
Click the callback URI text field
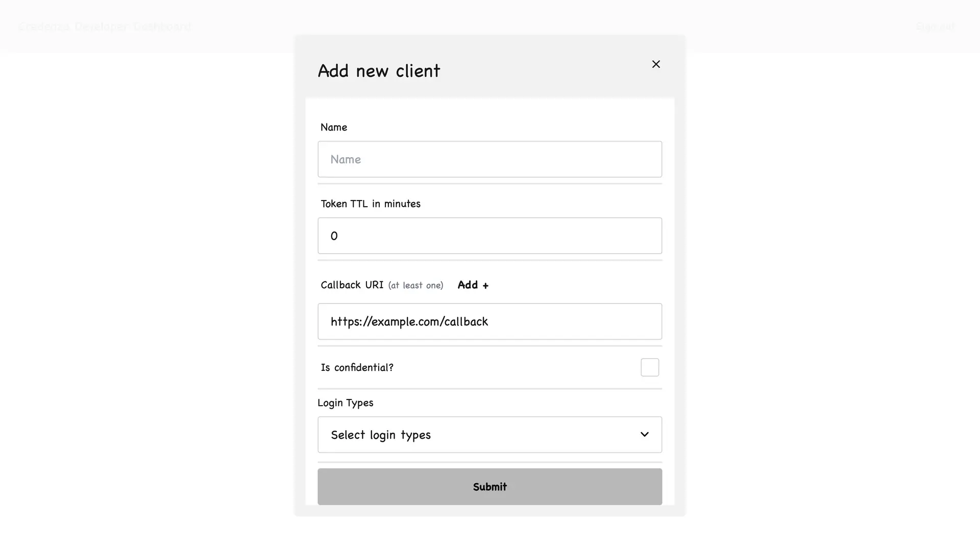[489, 321]
